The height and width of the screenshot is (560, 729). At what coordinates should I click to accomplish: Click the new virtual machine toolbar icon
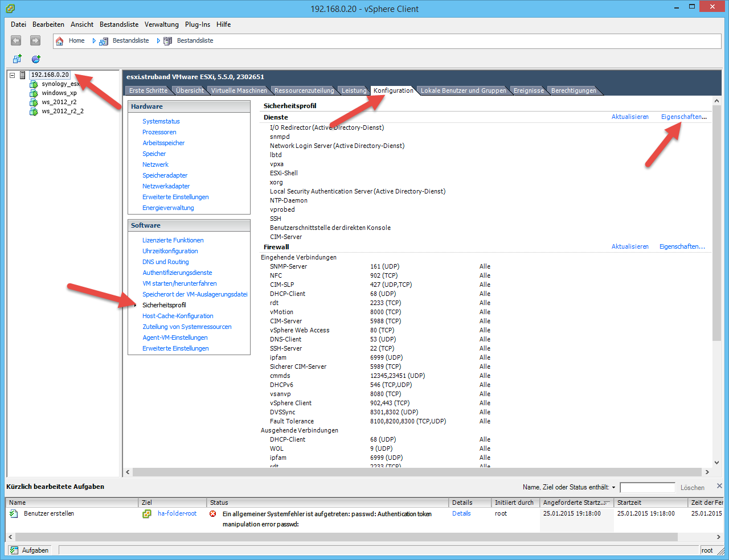(x=17, y=59)
